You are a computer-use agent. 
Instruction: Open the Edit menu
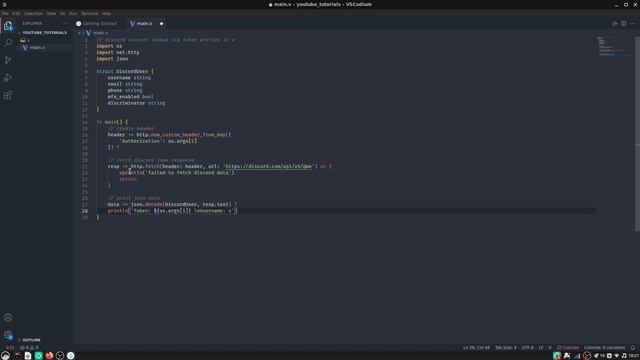(16, 13)
